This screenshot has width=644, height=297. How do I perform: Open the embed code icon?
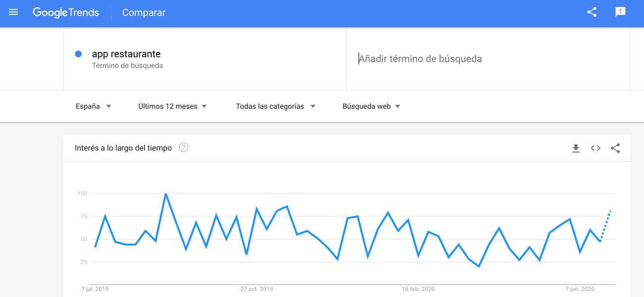point(595,148)
